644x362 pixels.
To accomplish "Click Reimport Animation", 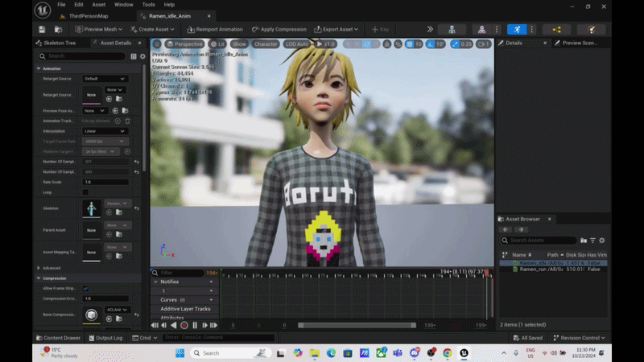I will click(x=215, y=29).
